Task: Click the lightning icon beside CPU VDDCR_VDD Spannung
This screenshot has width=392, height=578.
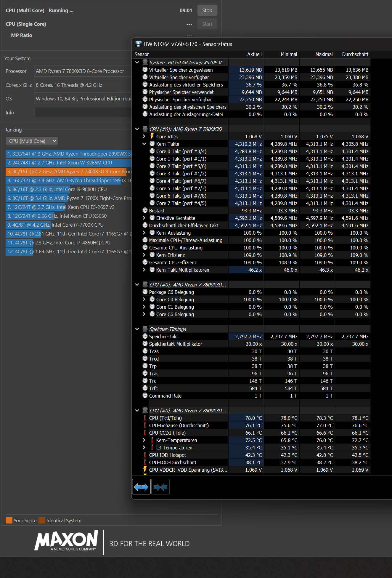Action: (145, 470)
